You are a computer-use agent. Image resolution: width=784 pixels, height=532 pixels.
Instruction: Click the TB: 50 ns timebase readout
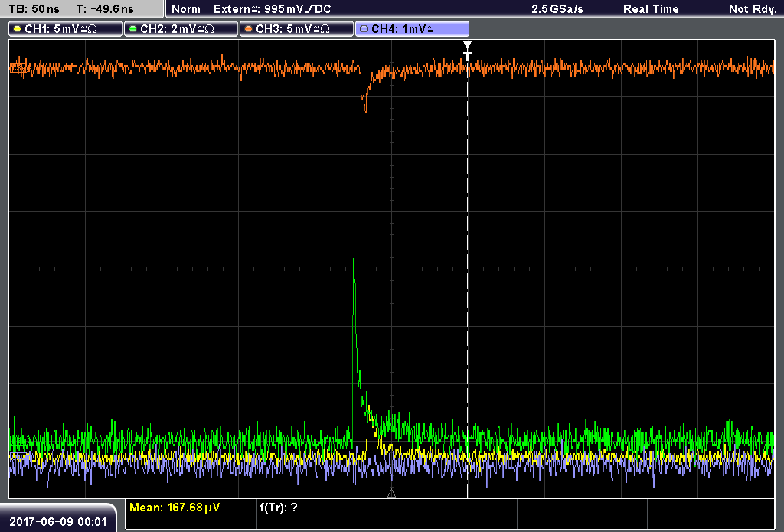click(x=34, y=9)
